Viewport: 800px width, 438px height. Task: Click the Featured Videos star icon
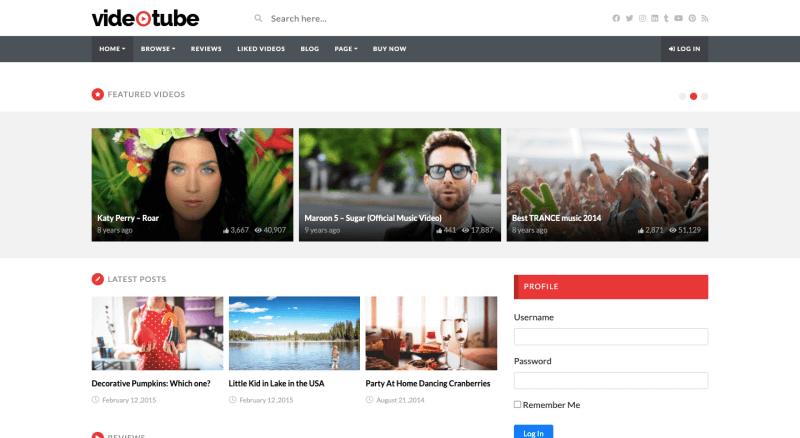pos(97,94)
